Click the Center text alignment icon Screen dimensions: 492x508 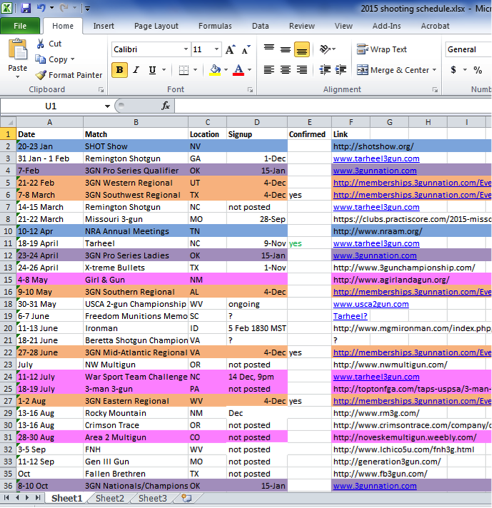pos(285,70)
